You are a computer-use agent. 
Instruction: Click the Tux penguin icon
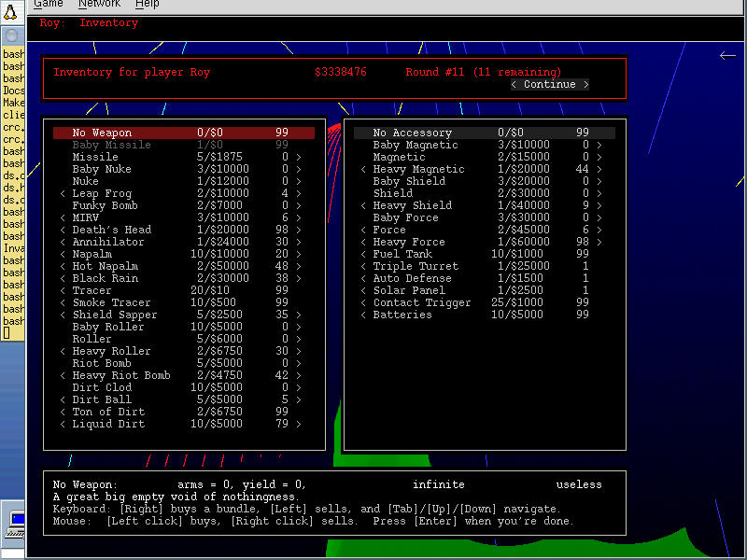(10, 10)
